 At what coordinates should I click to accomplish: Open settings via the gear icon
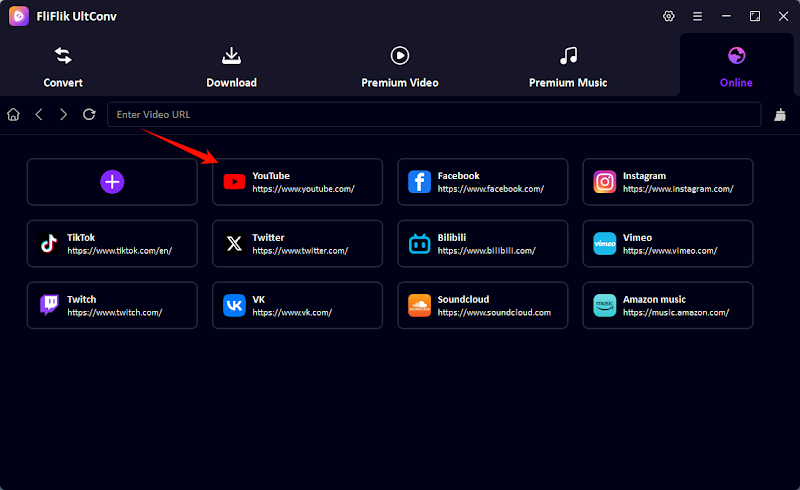[x=668, y=16]
